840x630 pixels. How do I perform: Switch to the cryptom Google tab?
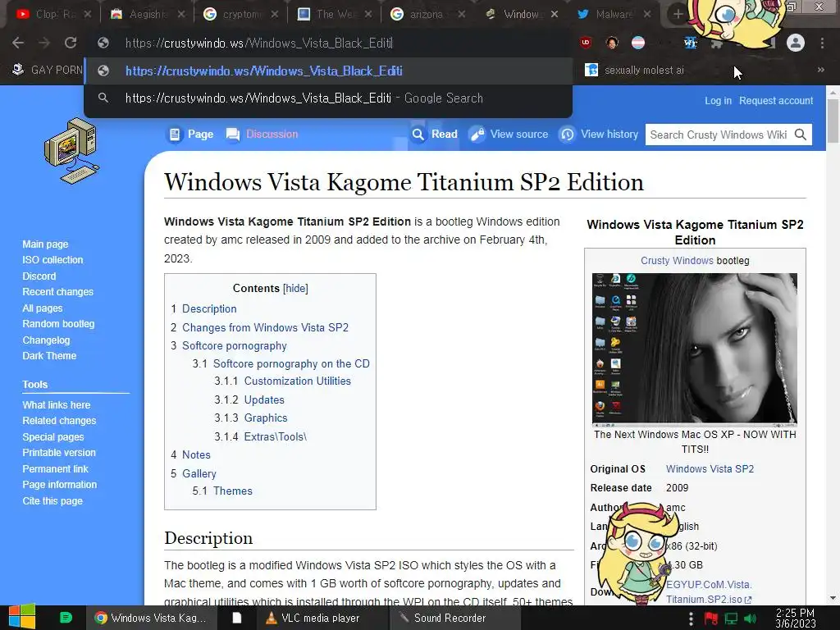[x=240, y=14]
